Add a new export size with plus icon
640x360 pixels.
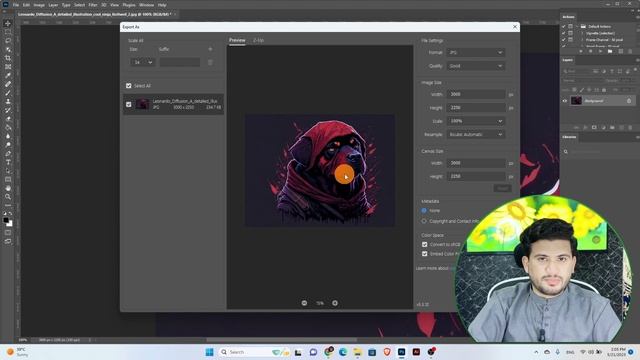click(210, 49)
